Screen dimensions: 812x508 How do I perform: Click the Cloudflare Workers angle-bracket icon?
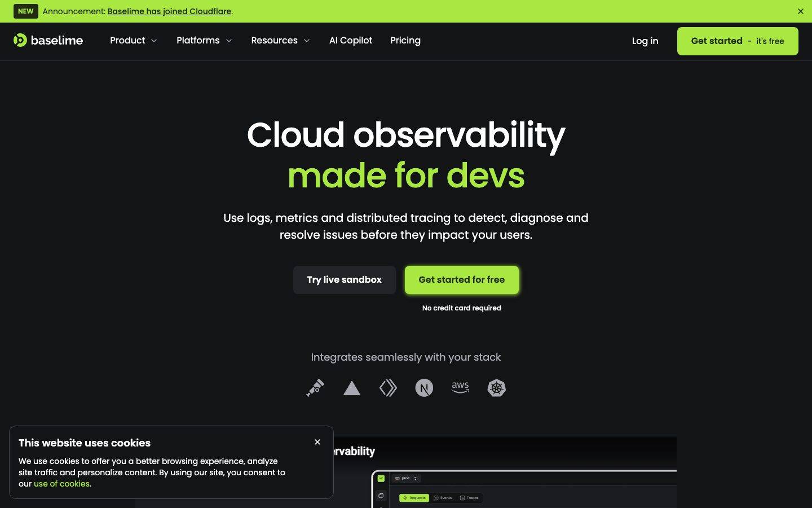pos(388,388)
